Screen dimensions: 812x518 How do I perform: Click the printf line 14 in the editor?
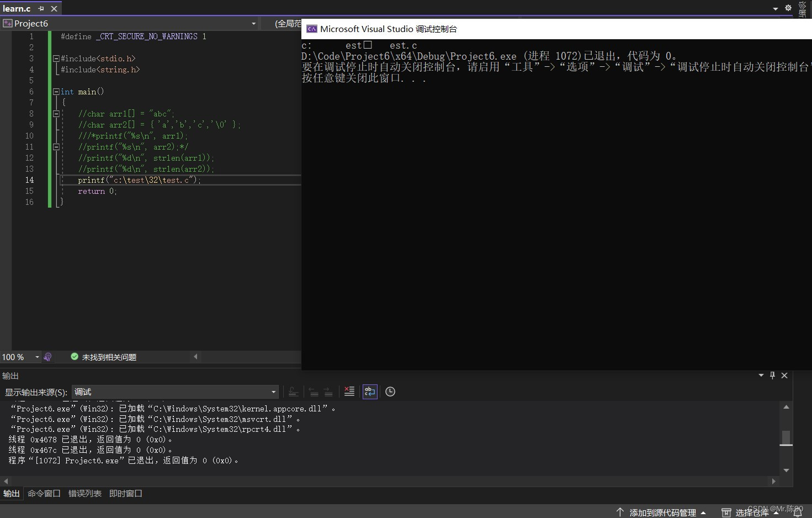tap(140, 180)
